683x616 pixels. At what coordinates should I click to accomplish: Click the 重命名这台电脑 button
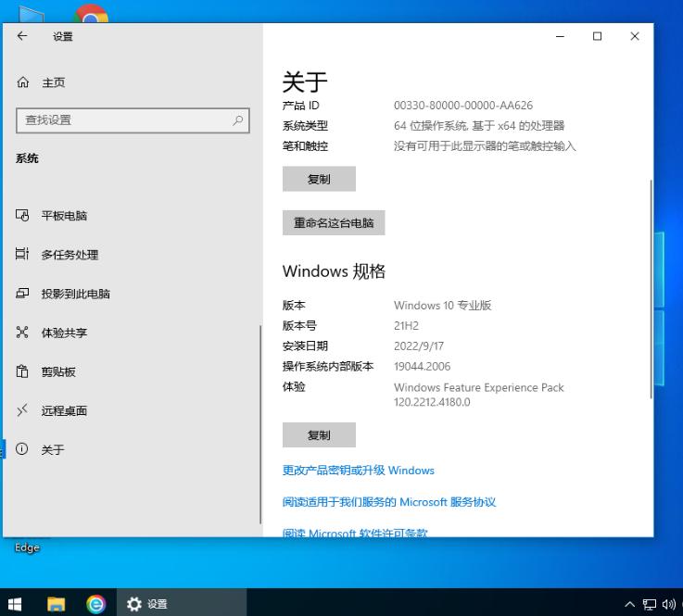(334, 223)
